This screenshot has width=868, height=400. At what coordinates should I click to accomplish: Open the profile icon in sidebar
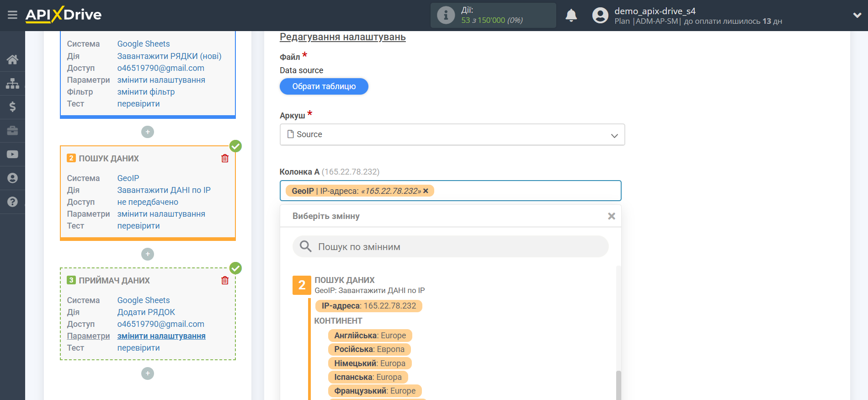tap(12, 178)
